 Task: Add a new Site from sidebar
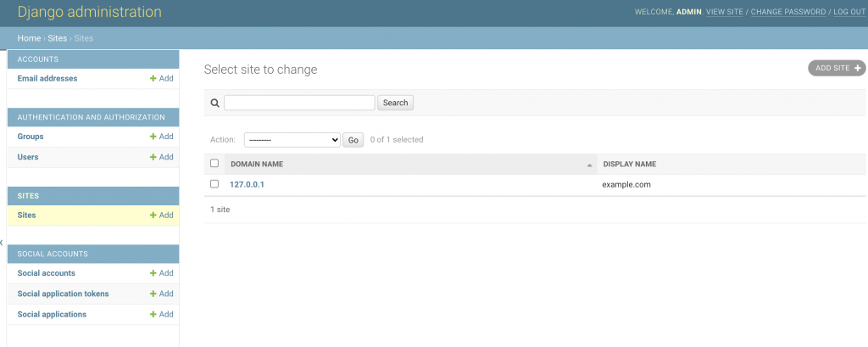[162, 215]
